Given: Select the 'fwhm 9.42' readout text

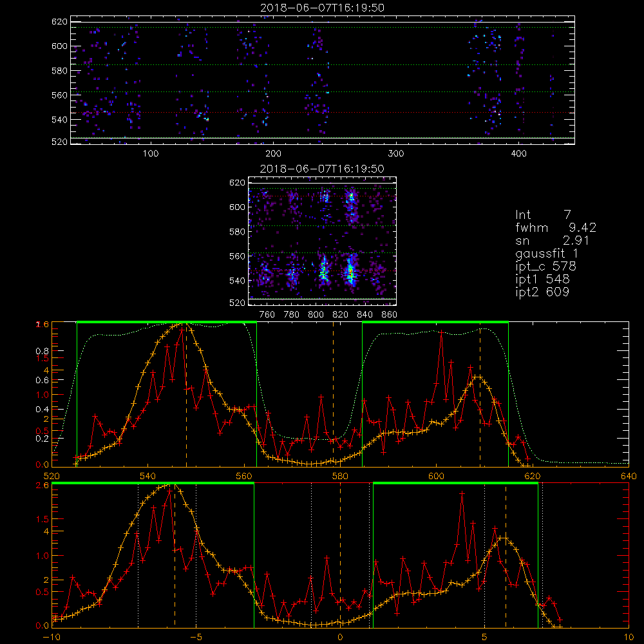Looking at the screenshot, I should (x=556, y=227).
